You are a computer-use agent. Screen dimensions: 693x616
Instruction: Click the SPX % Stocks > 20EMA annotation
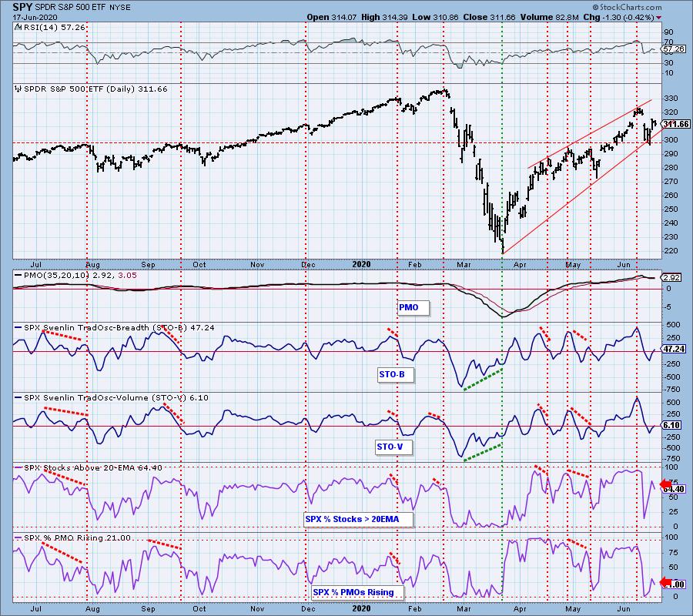(x=358, y=519)
